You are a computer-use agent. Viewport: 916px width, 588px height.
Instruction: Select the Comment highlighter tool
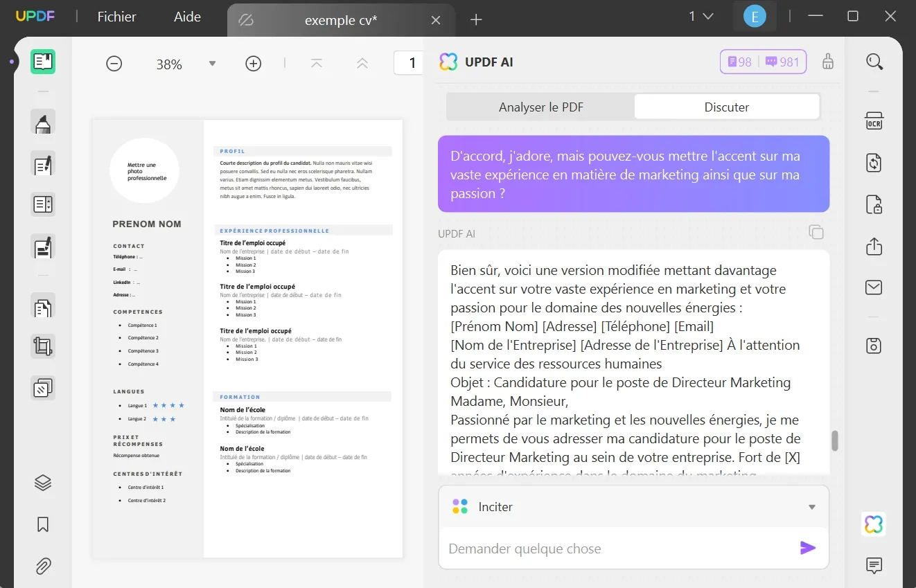coord(43,123)
